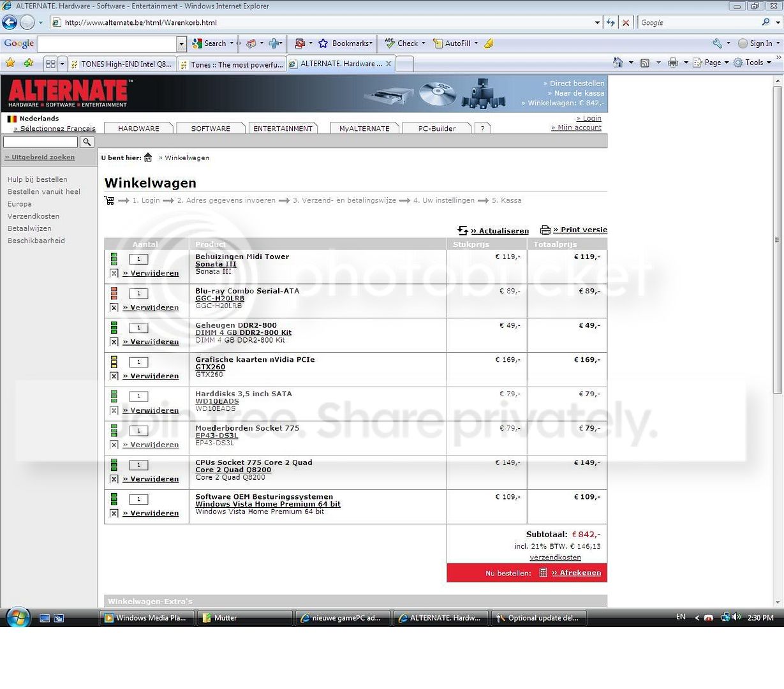Click the site search magnifier button
The width and height of the screenshot is (784, 689).
click(87, 142)
